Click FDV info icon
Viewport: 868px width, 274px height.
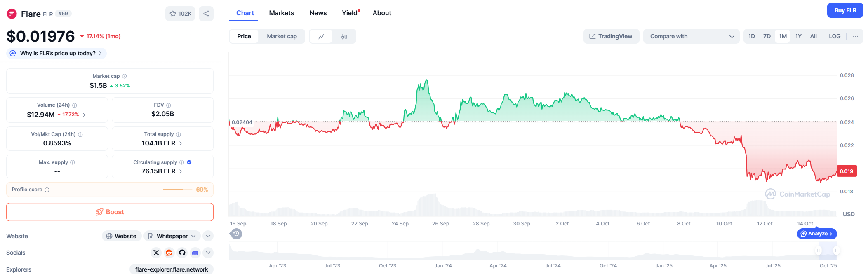pyautogui.click(x=169, y=105)
